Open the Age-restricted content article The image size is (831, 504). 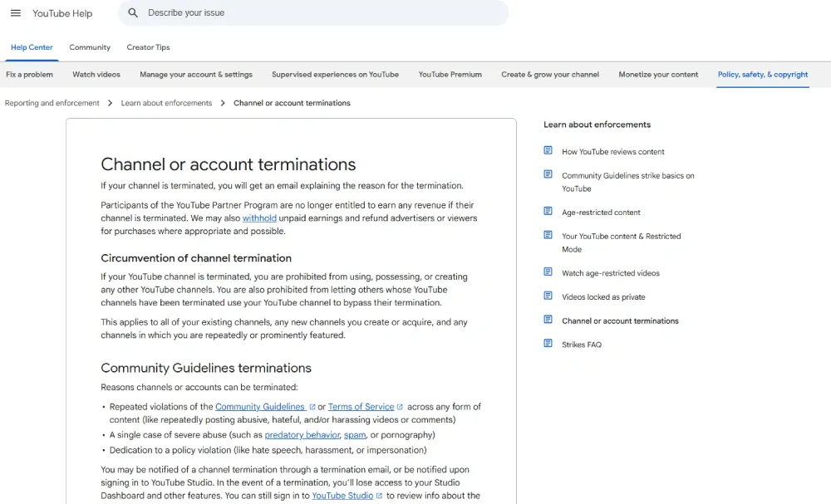(x=601, y=213)
